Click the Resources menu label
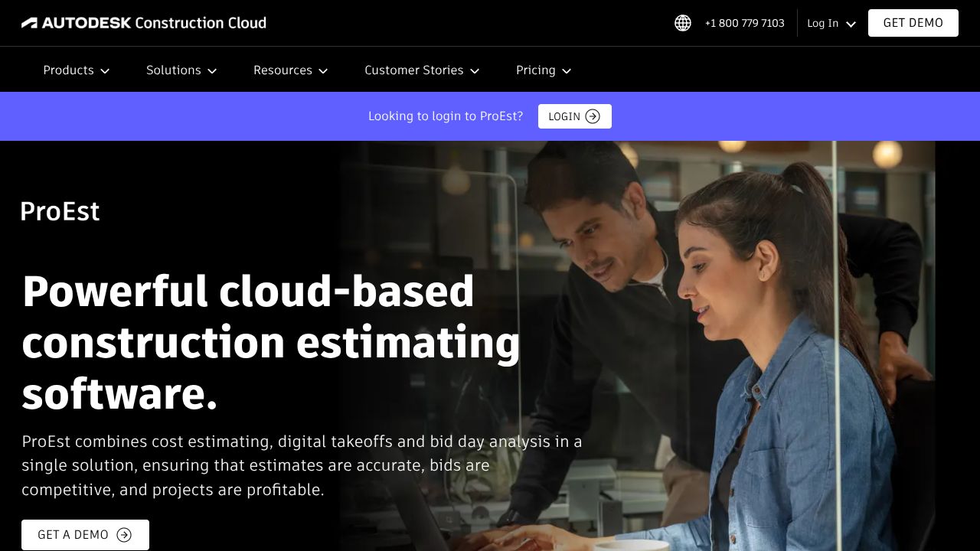 283,70
